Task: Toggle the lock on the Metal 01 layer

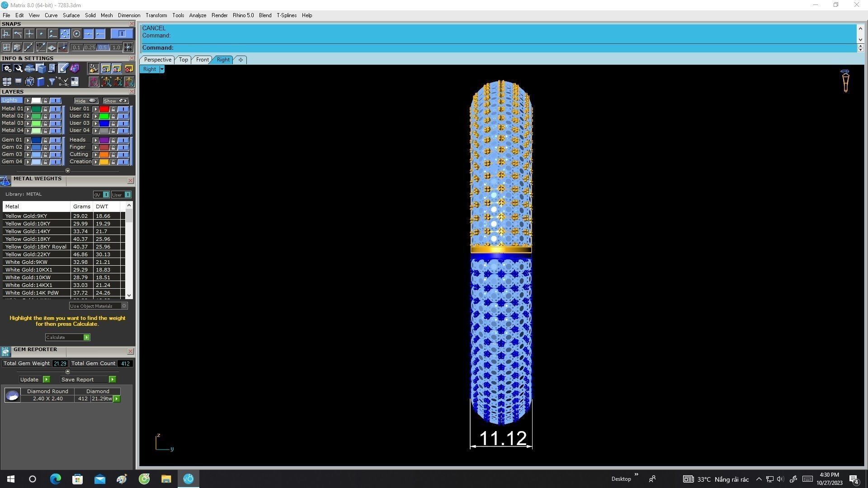Action: click(x=45, y=109)
